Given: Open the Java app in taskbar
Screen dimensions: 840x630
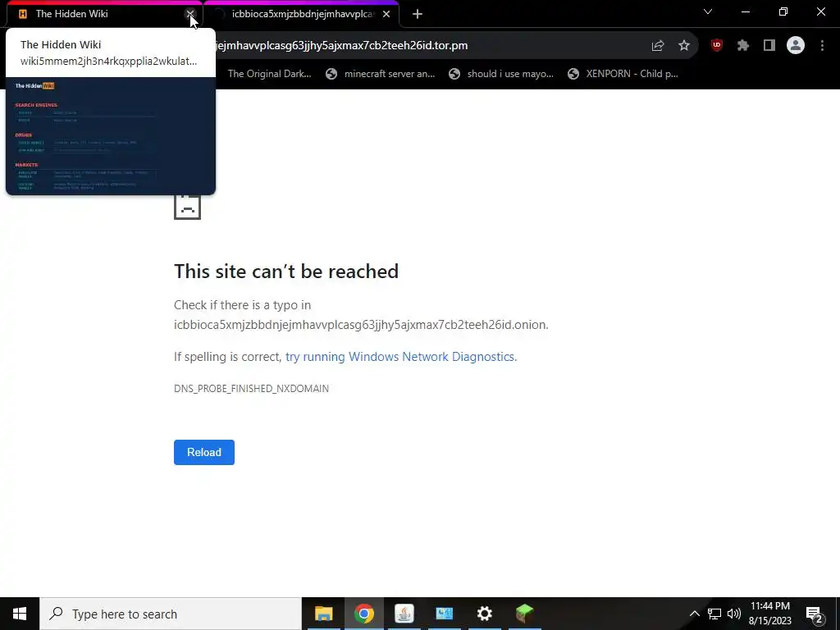Looking at the screenshot, I should pos(404,614).
